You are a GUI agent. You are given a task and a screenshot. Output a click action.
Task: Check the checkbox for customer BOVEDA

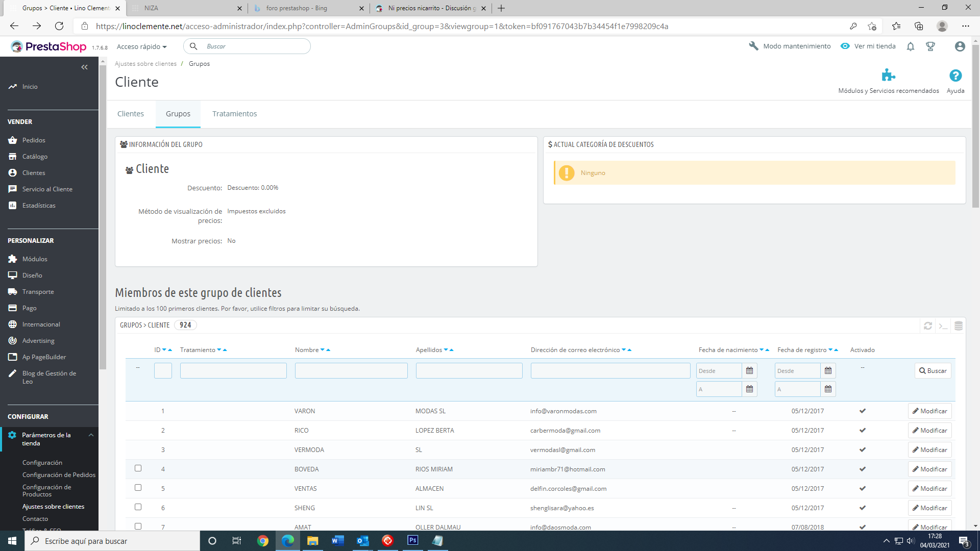point(138,468)
